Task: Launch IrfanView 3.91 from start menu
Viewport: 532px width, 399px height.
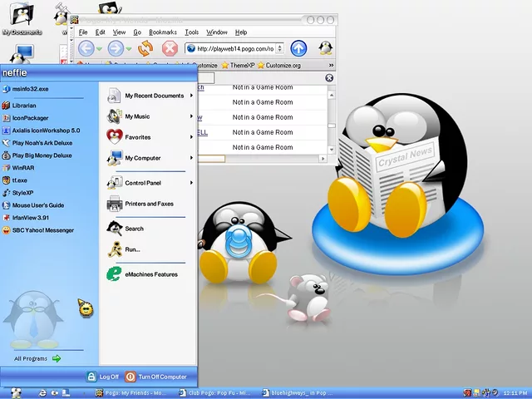Action: 30,218
